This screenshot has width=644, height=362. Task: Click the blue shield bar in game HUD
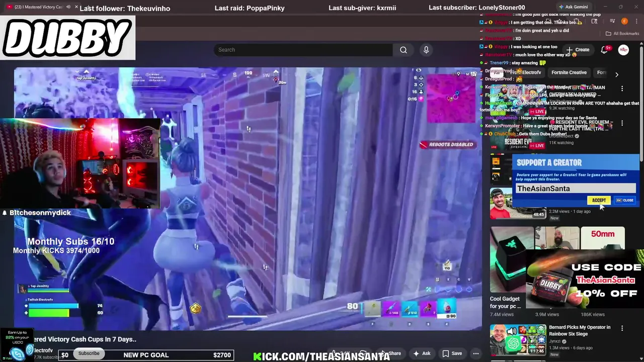point(54,306)
